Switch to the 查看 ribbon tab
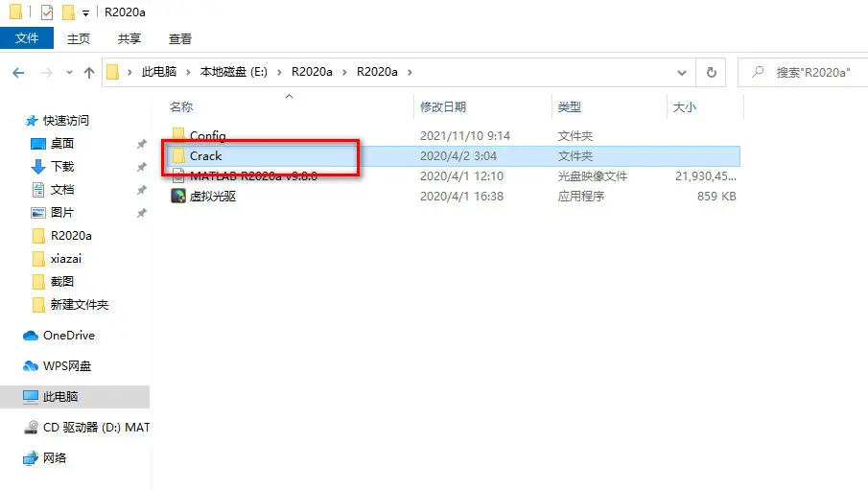 pyautogui.click(x=180, y=38)
